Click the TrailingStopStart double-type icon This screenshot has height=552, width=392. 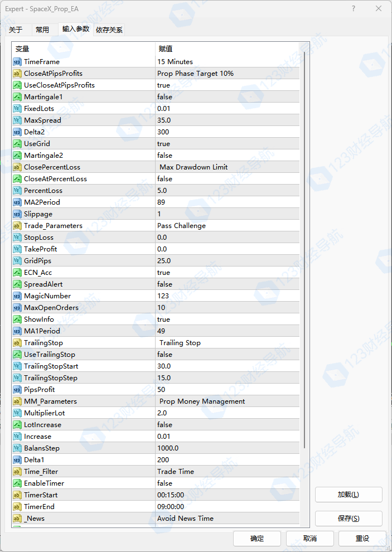[x=17, y=366]
